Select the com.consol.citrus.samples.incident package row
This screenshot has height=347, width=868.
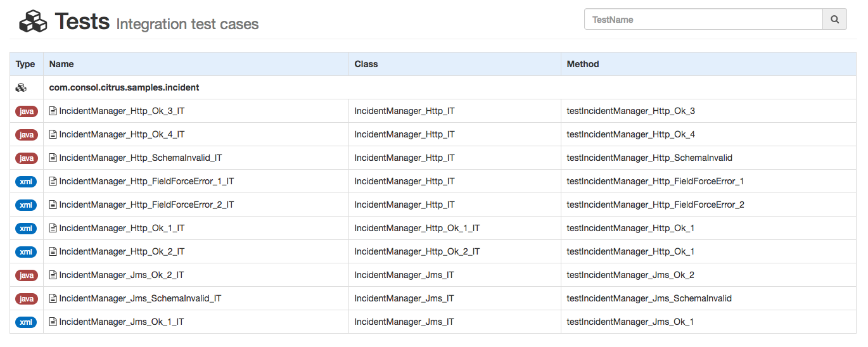click(x=124, y=88)
